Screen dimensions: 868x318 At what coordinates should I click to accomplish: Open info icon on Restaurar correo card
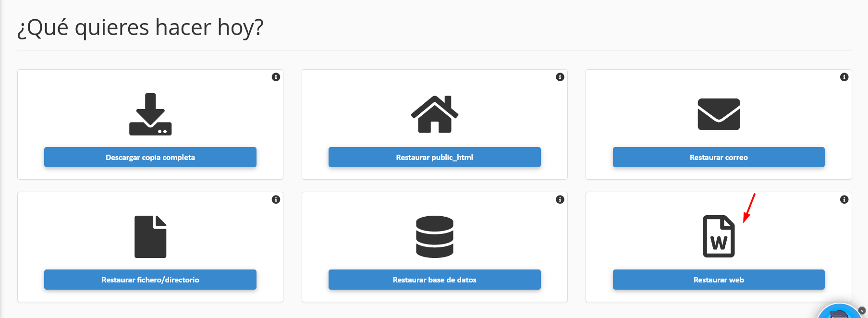pos(844,77)
